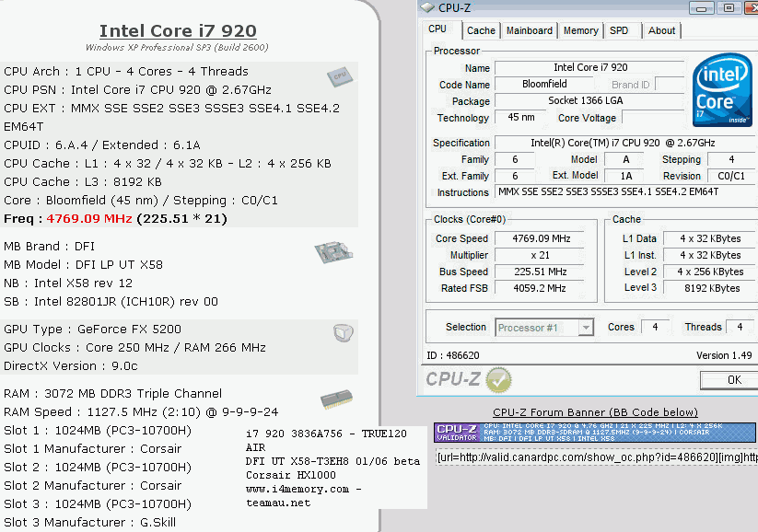
Task: Click the CPU-Z title bar app icon
Action: click(427, 7)
